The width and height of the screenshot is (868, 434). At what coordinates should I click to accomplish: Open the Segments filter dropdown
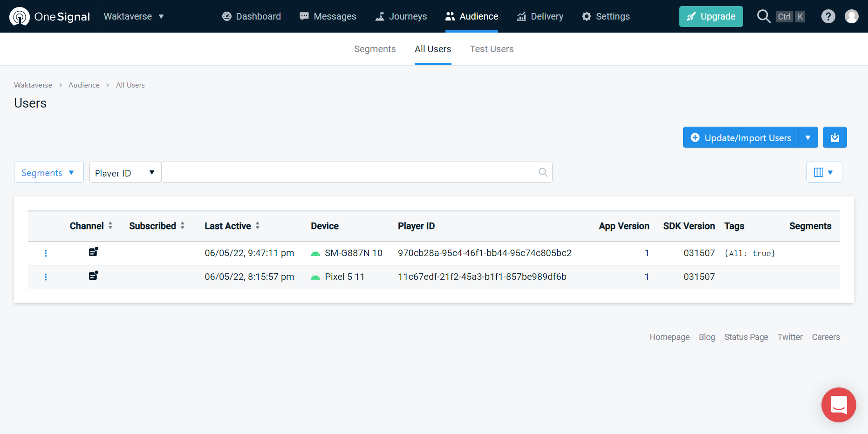(49, 172)
